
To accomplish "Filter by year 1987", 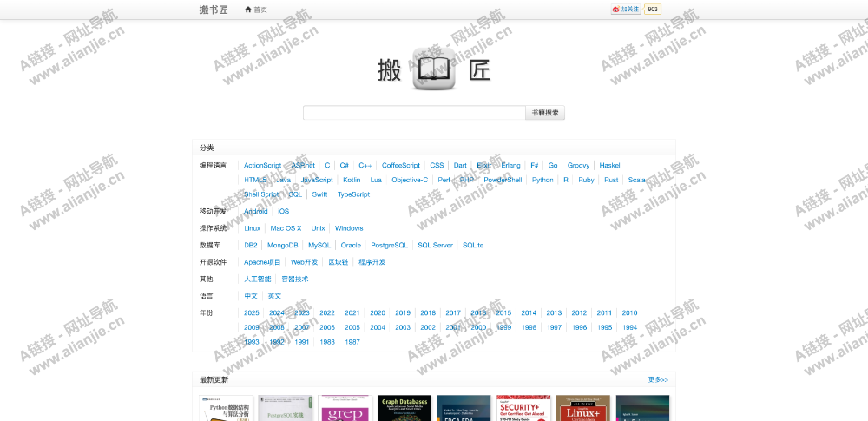I will [352, 342].
